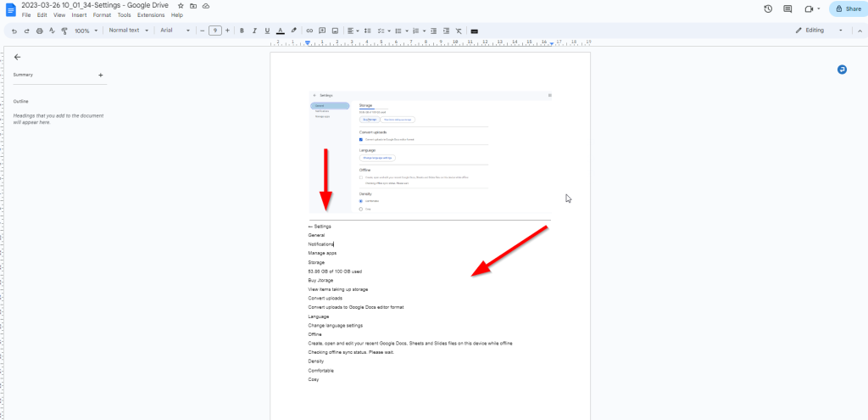This screenshot has width=868, height=420.
Task: Toggle underline formatting
Action: [268, 31]
